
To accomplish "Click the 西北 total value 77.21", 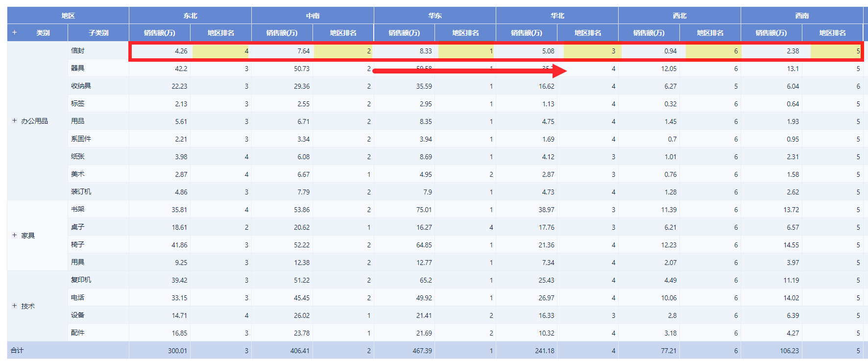I will (669, 351).
